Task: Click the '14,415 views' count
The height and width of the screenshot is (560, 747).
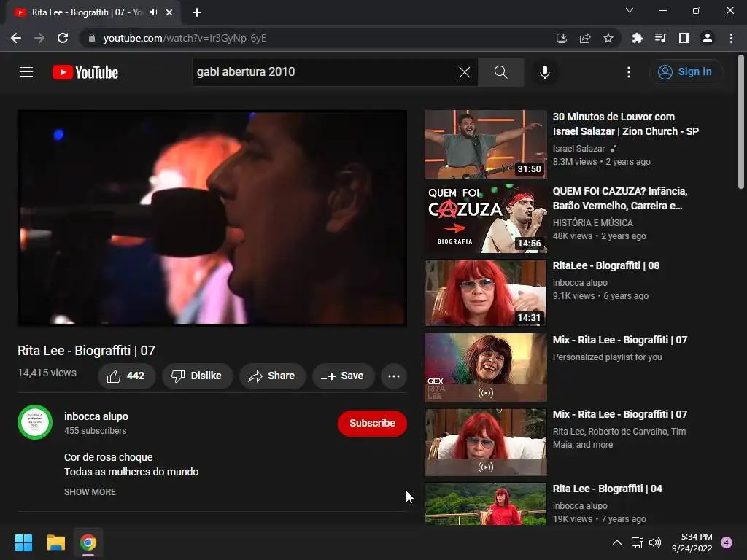Action: 47,373
